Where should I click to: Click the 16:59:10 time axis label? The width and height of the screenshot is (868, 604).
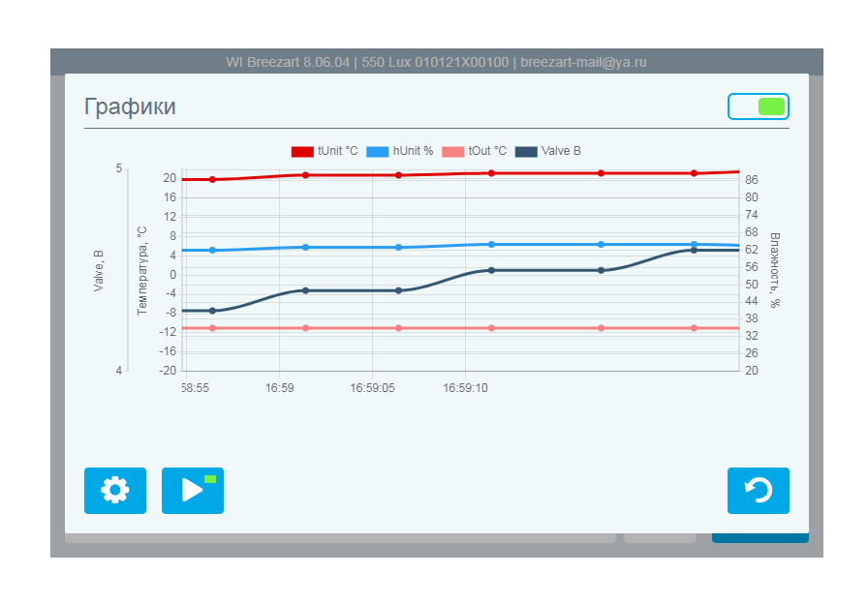tap(466, 387)
